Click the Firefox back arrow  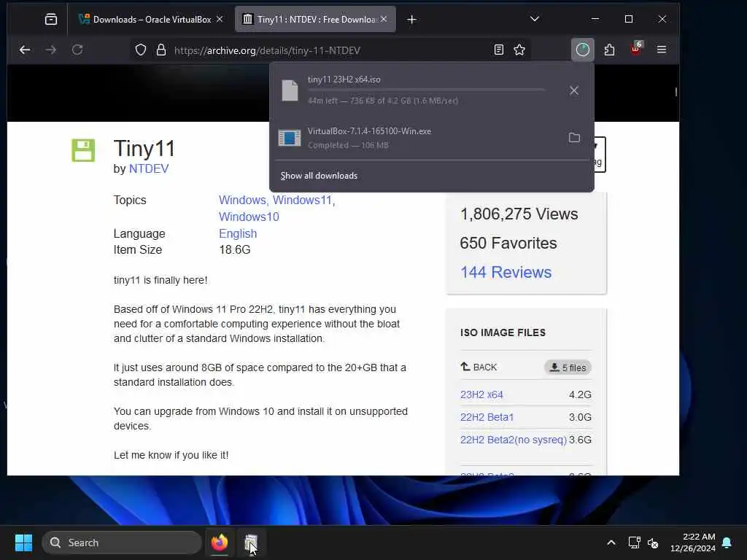(x=25, y=50)
